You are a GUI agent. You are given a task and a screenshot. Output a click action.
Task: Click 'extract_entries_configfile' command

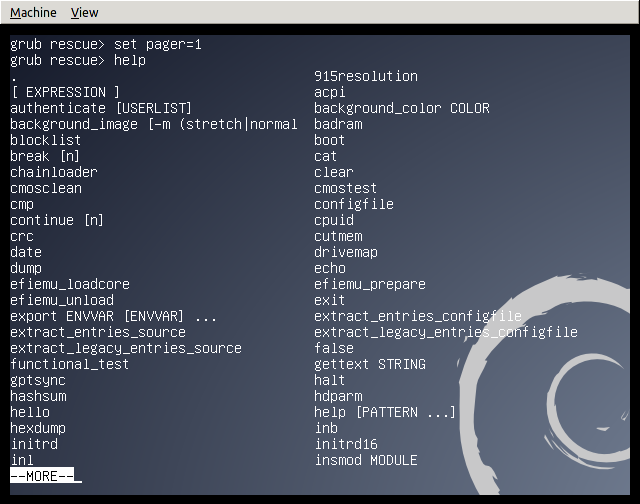pyautogui.click(x=418, y=316)
